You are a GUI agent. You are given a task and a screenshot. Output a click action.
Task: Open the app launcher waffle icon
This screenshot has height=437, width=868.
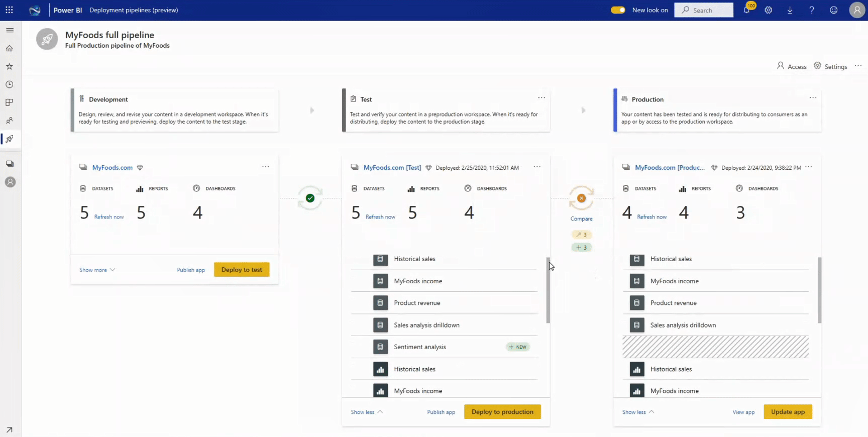pyautogui.click(x=9, y=10)
